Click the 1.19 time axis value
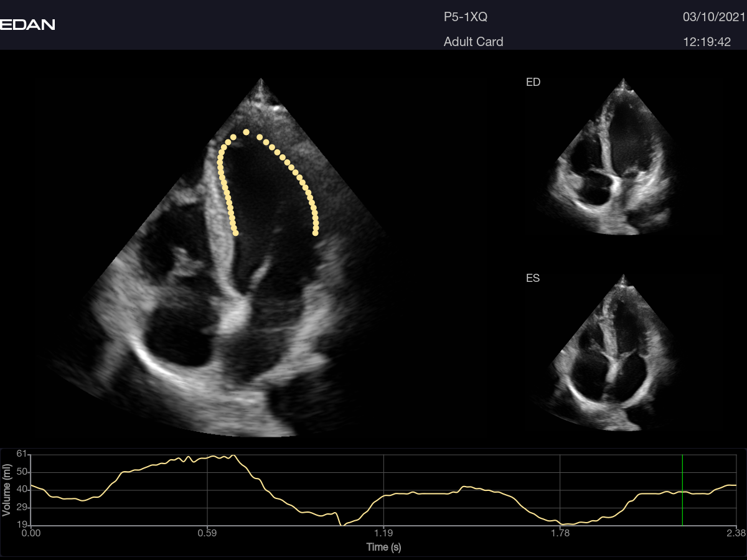Screen dimensions: 747x560 point(383,533)
